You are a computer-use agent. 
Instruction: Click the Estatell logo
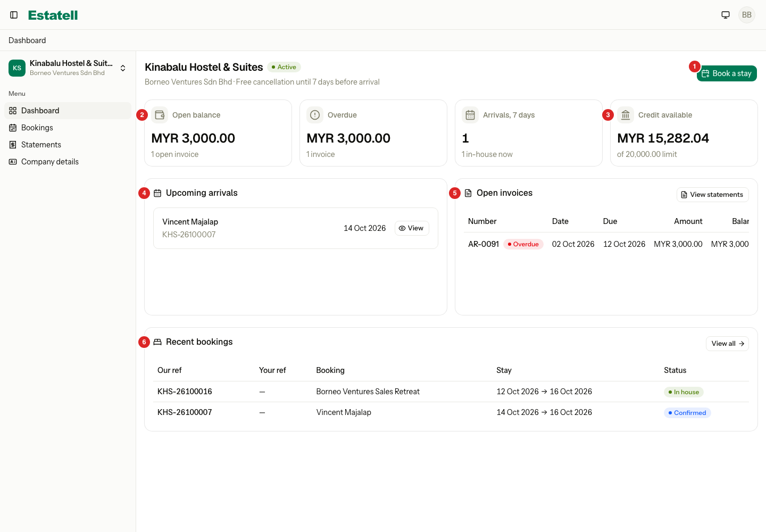click(x=53, y=15)
